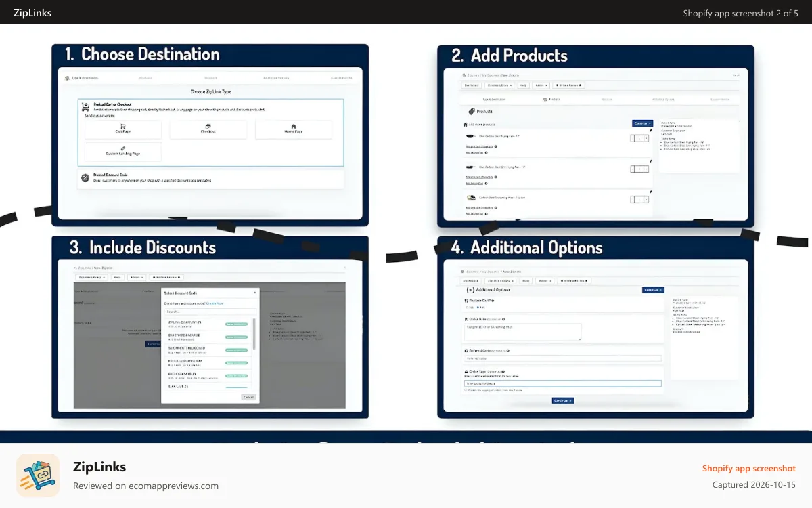Open the Admin dropdown in Add Products panel
Viewport: 812px width, 508px height.
[x=541, y=85]
